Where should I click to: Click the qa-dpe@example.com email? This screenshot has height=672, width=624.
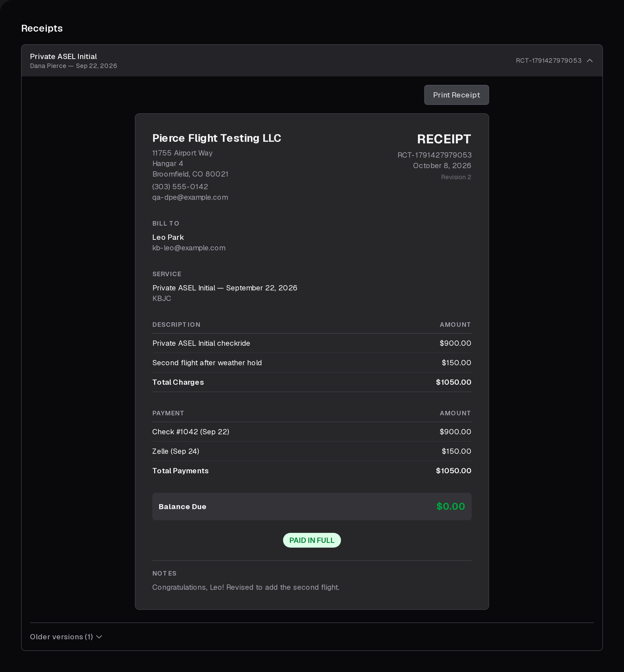190,197
